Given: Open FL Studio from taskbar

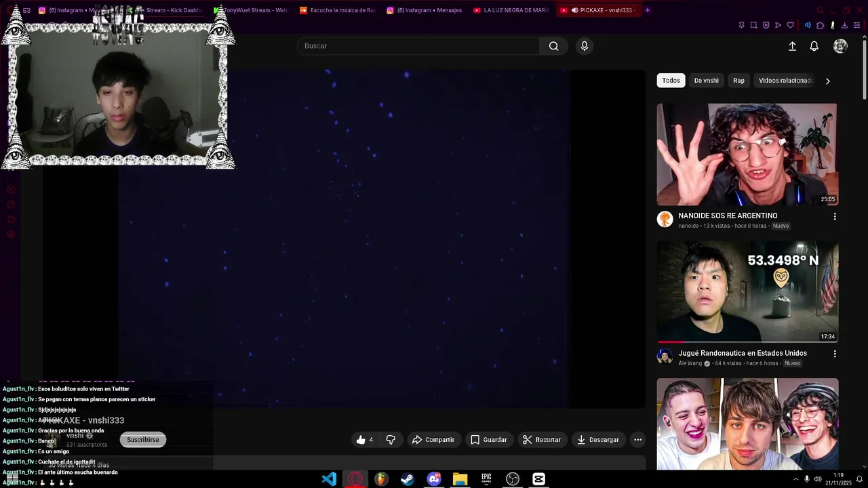Looking at the screenshot, I should pos(381,479).
